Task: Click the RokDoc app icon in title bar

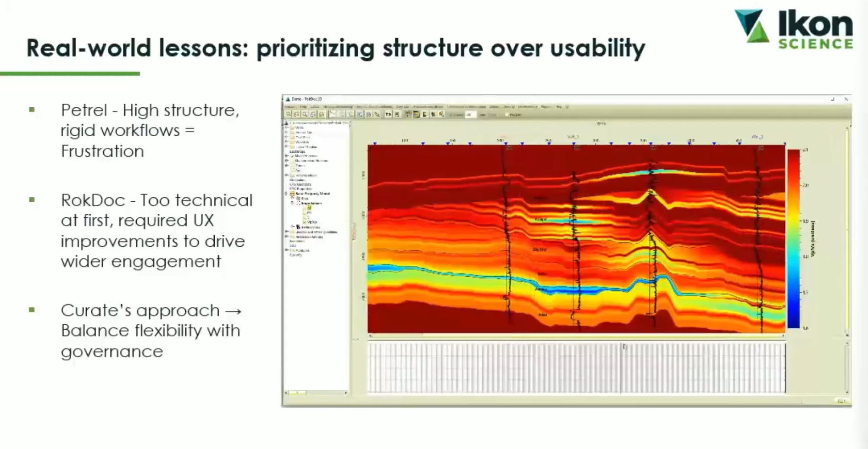Action: (288, 99)
